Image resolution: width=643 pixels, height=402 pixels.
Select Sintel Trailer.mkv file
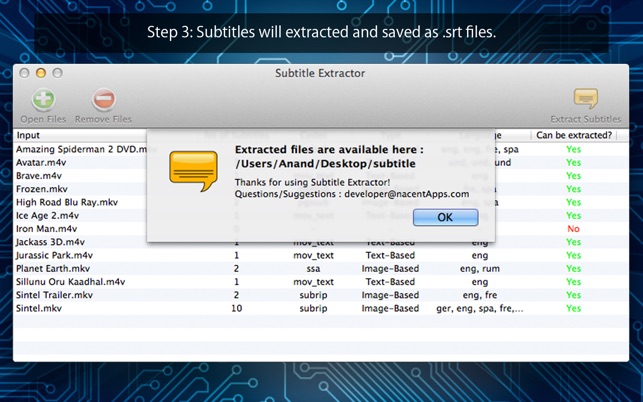[54, 295]
